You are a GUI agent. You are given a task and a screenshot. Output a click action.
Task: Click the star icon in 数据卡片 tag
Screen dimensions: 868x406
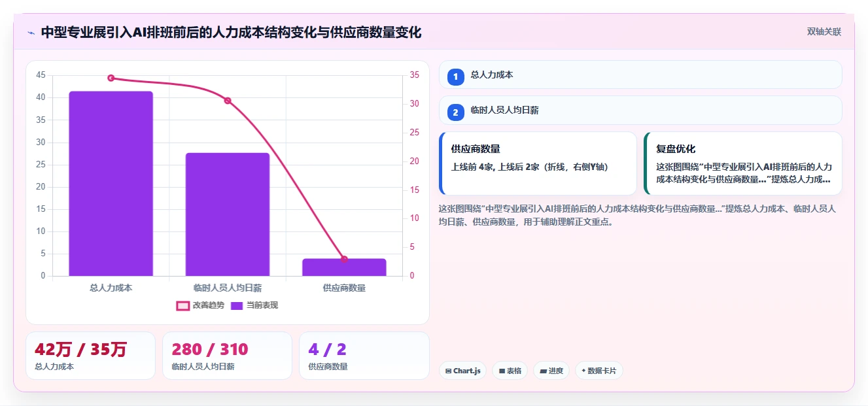pos(583,371)
